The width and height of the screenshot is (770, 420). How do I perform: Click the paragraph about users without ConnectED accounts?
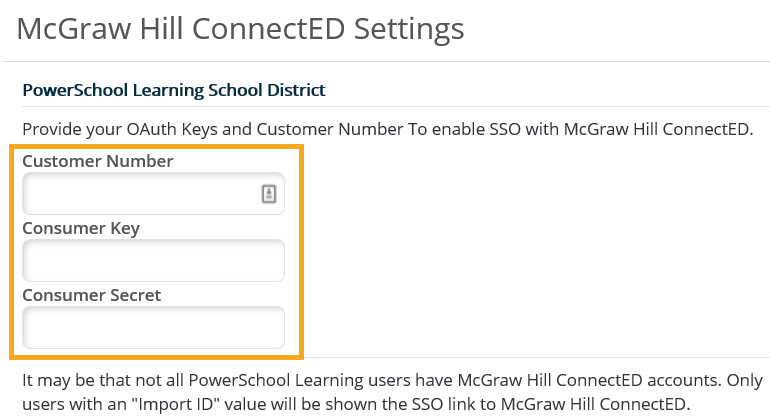click(x=392, y=392)
